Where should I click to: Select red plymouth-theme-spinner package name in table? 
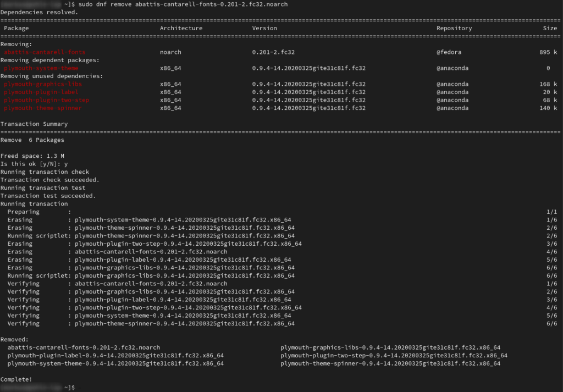point(43,108)
